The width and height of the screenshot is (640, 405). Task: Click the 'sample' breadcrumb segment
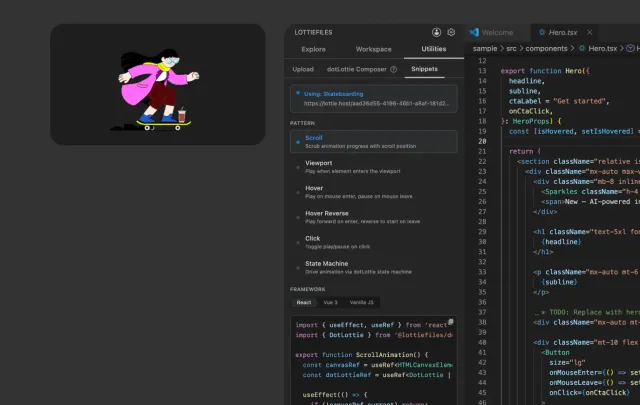click(485, 49)
